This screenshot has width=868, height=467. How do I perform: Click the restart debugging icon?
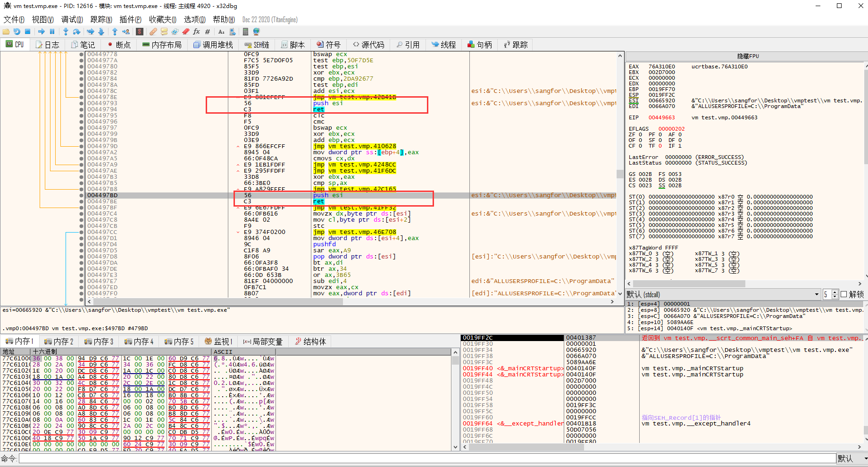[17, 32]
